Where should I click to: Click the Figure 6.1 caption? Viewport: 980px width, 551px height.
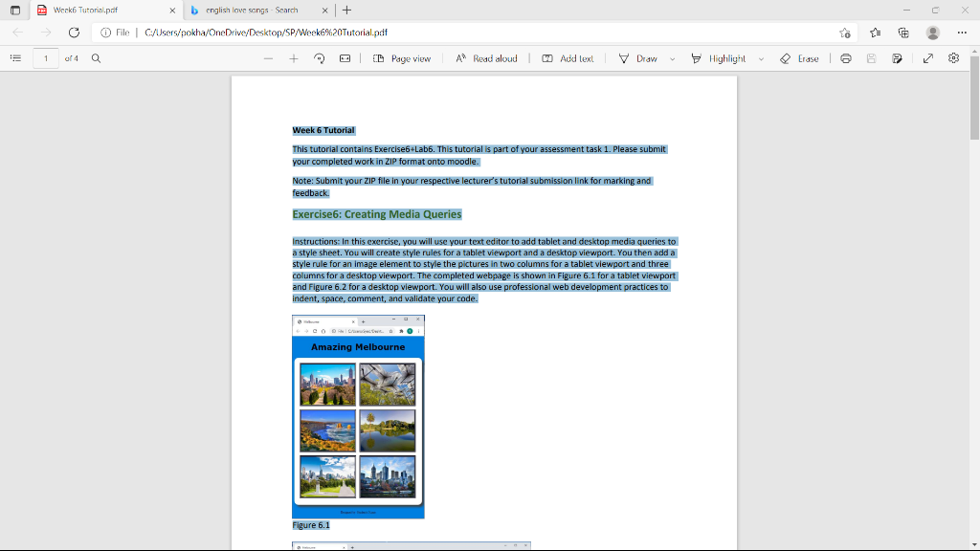pos(311,525)
